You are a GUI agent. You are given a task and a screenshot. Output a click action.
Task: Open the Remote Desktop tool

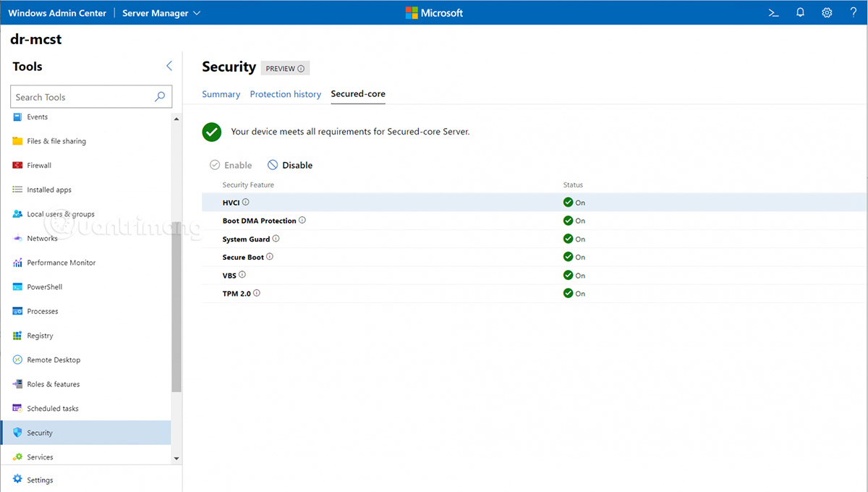[54, 360]
